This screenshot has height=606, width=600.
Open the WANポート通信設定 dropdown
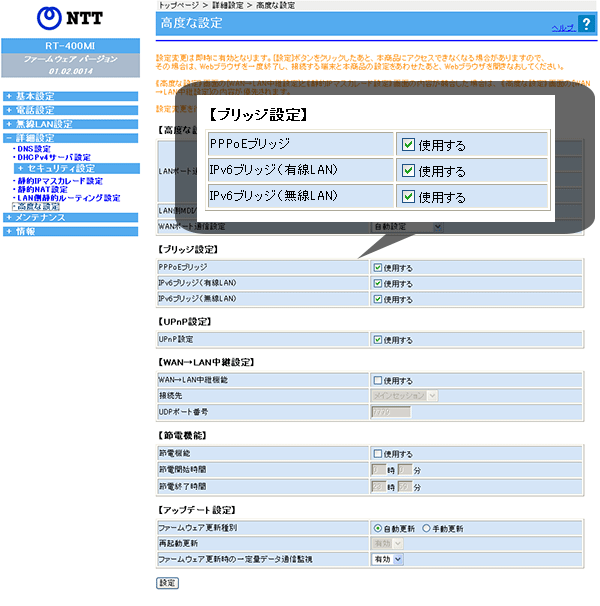407,226
